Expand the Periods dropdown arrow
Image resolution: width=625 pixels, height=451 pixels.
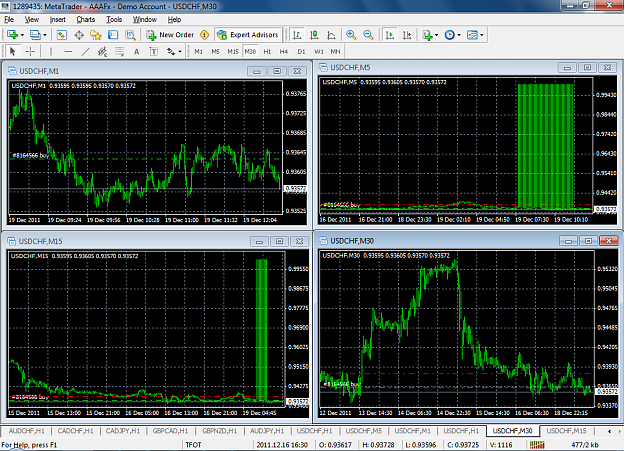pos(459,35)
